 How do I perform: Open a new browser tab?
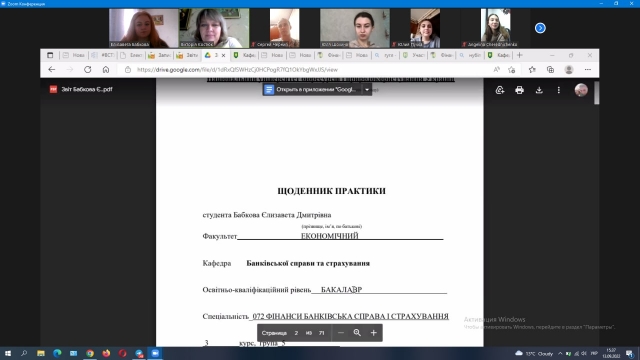[520, 55]
